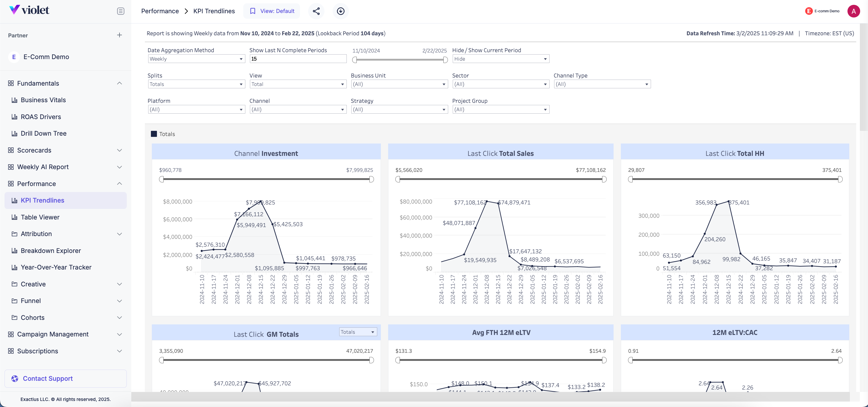Screen dimensions: 868x407
Task: Click the Contact Support button
Action: point(65,378)
